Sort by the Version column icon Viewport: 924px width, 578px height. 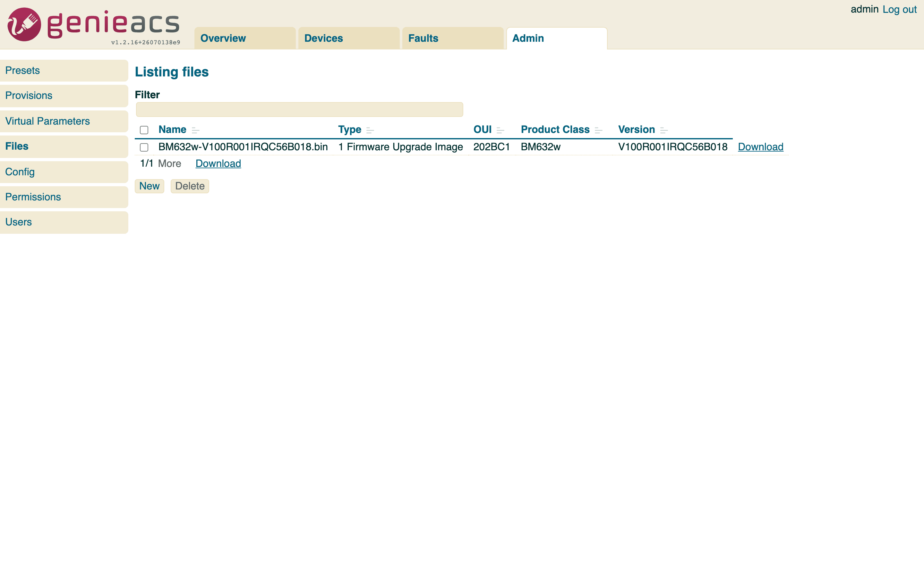coord(663,130)
